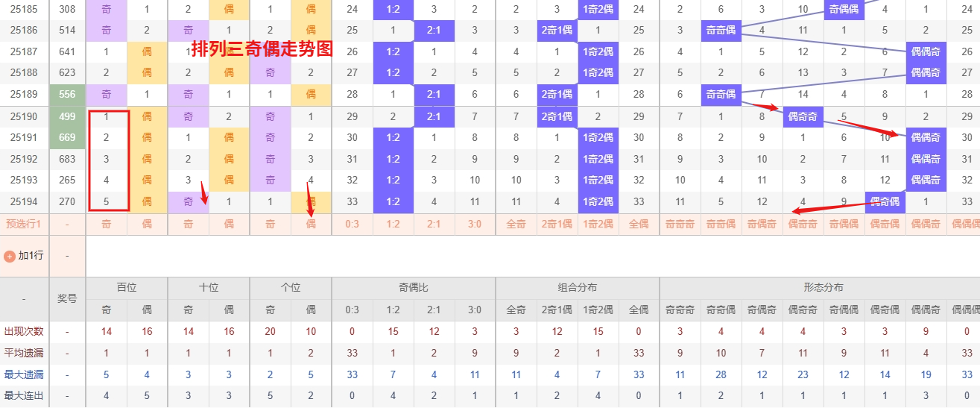Click the orange plus icon beside 加1行
Image resolution: width=980 pixels, height=408 pixels.
tap(10, 256)
